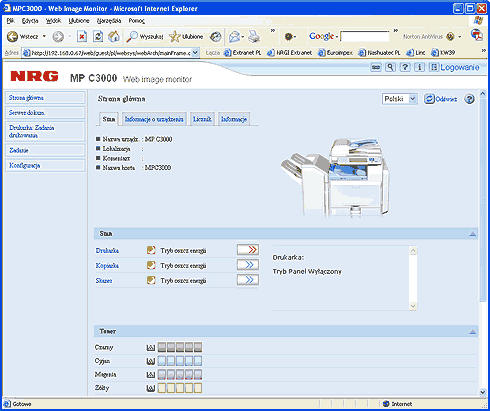Open the Google toolbar dropdown arrow
490x411 pixels.
(337, 37)
